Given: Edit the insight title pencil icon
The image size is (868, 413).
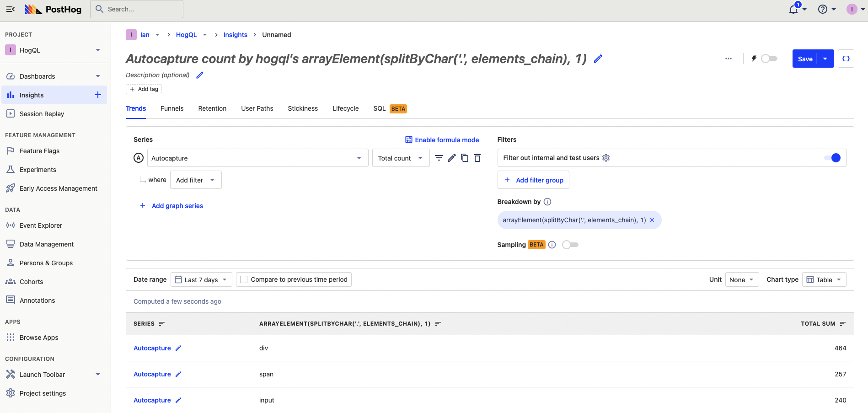Looking at the screenshot, I should [598, 59].
